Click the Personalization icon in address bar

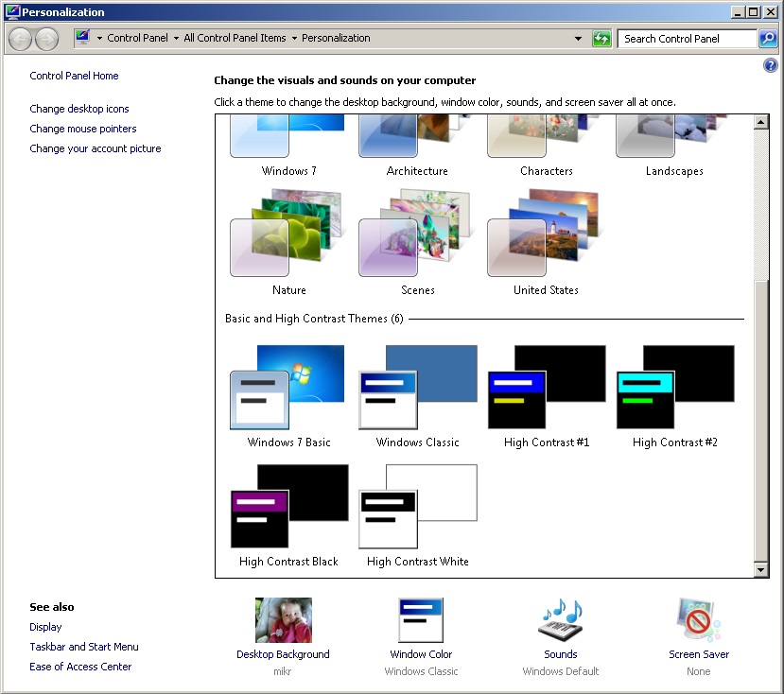point(82,37)
